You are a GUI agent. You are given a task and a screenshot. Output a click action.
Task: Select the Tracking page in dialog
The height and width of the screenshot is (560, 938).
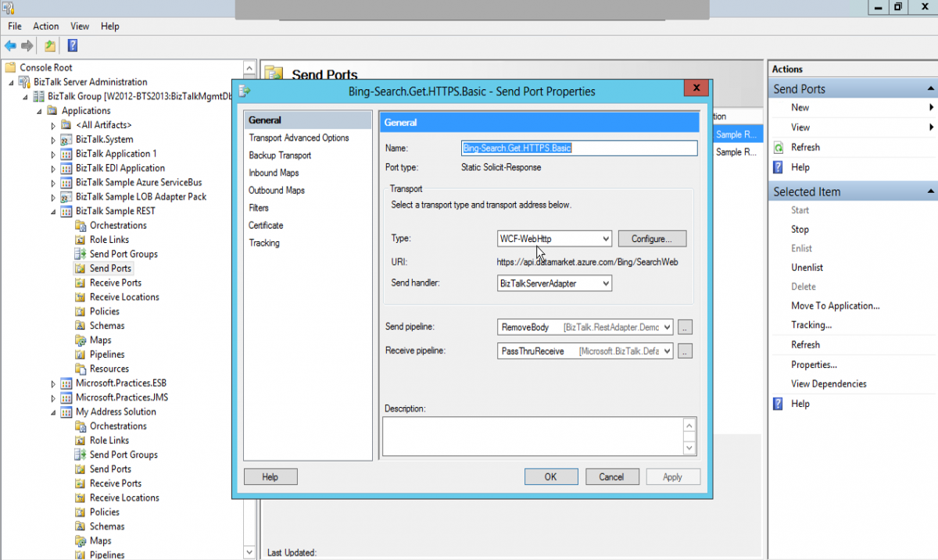[x=264, y=243]
